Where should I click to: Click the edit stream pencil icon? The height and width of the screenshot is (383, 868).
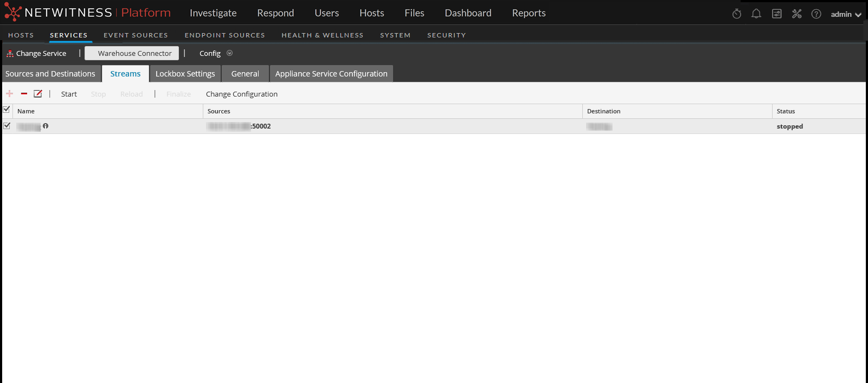38,94
